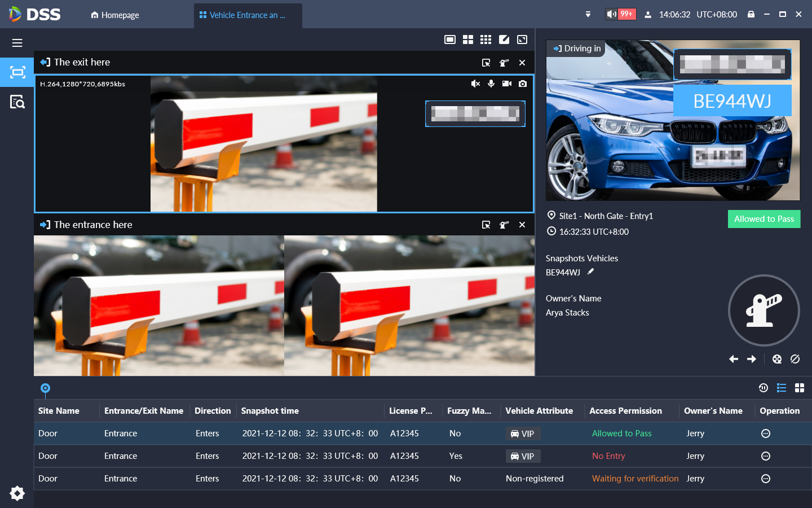Open the title bar dropdown arrow
The width and height of the screenshot is (812, 508).
[588, 15]
